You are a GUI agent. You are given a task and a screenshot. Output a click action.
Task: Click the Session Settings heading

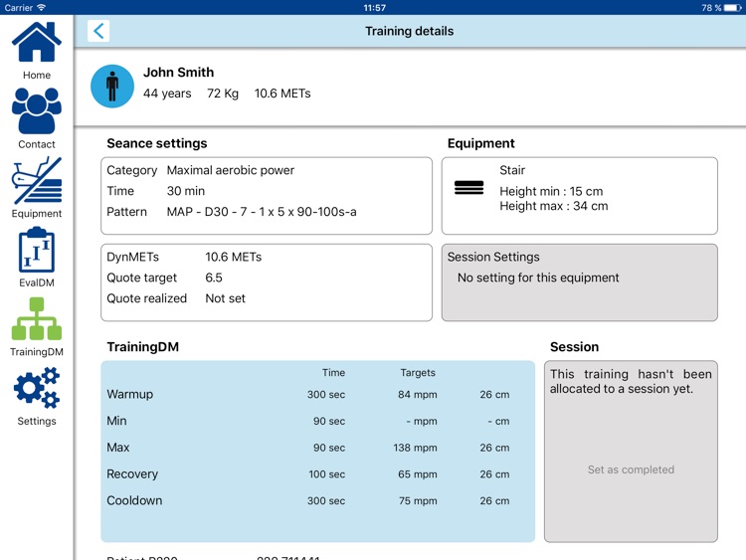tap(493, 257)
